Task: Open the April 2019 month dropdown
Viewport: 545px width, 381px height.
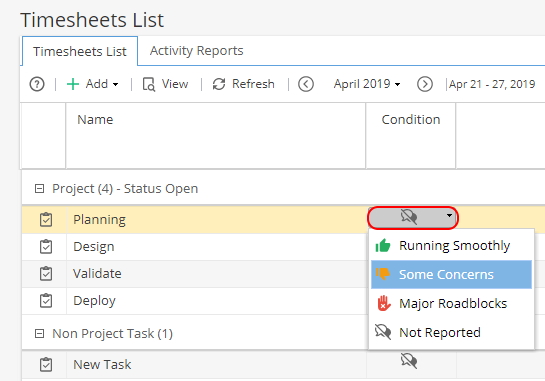Action: (x=367, y=84)
